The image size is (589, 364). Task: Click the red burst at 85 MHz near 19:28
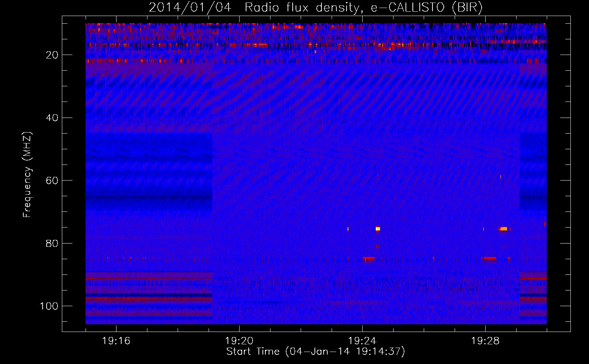[x=489, y=259]
